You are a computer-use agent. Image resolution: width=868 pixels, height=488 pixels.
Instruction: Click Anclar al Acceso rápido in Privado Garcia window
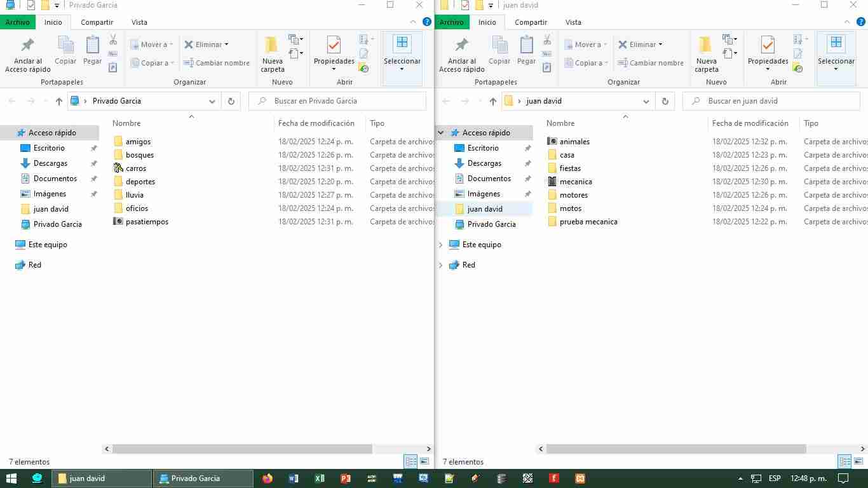pyautogui.click(x=28, y=55)
